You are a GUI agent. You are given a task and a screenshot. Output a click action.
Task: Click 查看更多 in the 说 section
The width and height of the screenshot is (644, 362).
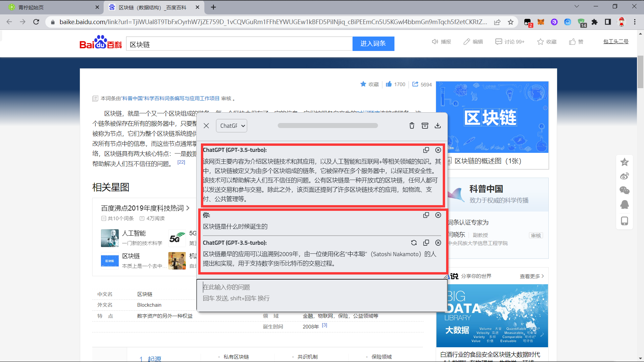[x=532, y=276]
